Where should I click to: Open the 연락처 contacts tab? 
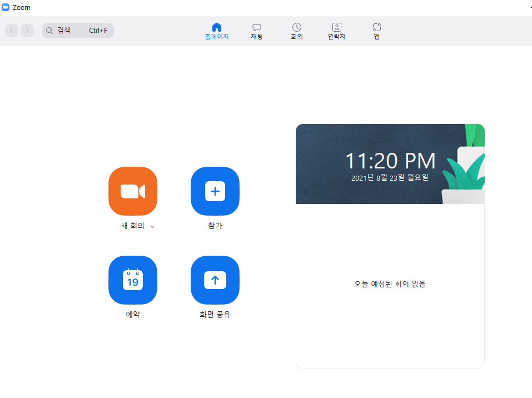(x=336, y=31)
